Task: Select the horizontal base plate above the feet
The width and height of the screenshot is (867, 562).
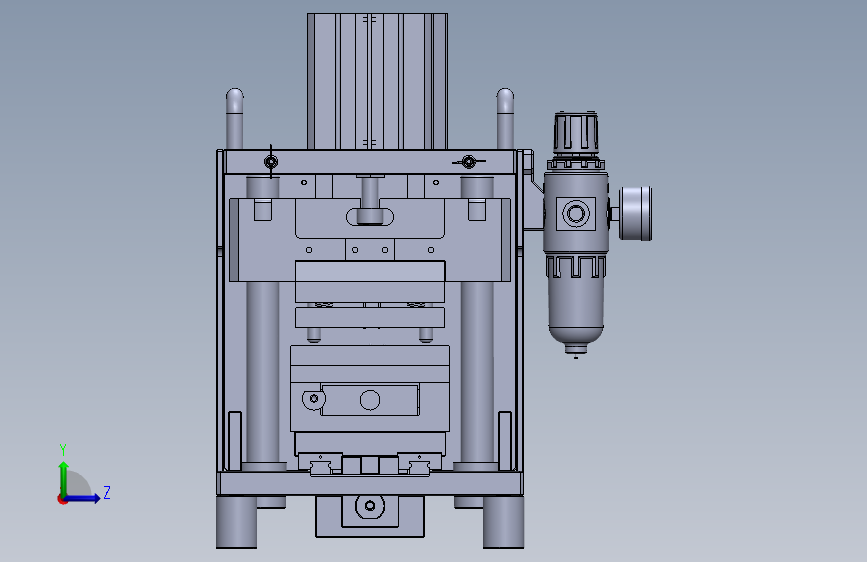Action: tap(369, 483)
